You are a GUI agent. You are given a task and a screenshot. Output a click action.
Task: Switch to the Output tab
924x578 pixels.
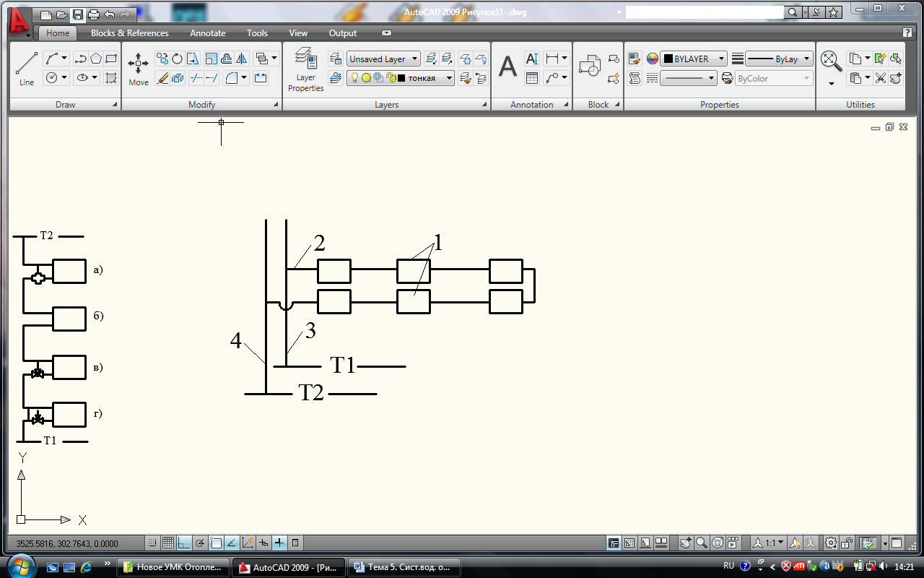click(343, 33)
